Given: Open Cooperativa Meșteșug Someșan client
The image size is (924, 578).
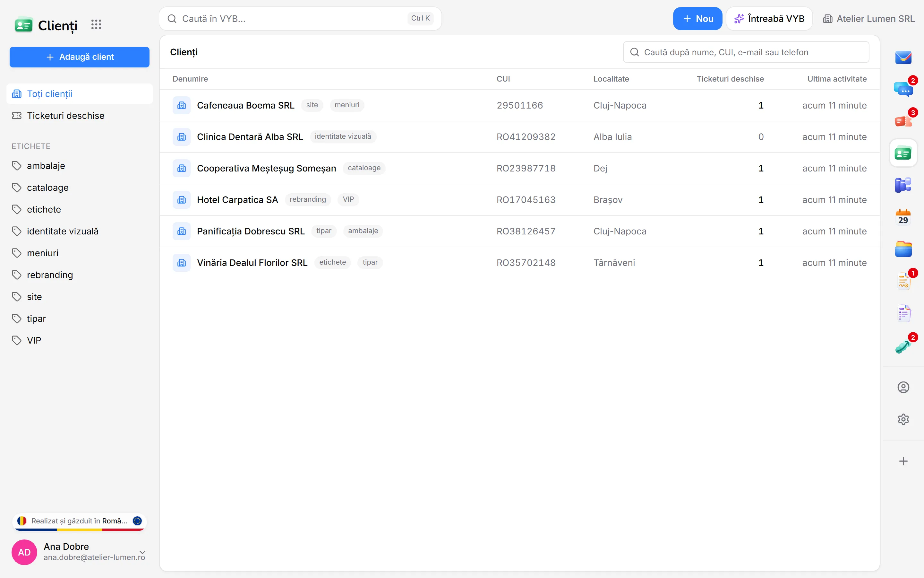Looking at the screenshot, I should click(x=519, y=168).
